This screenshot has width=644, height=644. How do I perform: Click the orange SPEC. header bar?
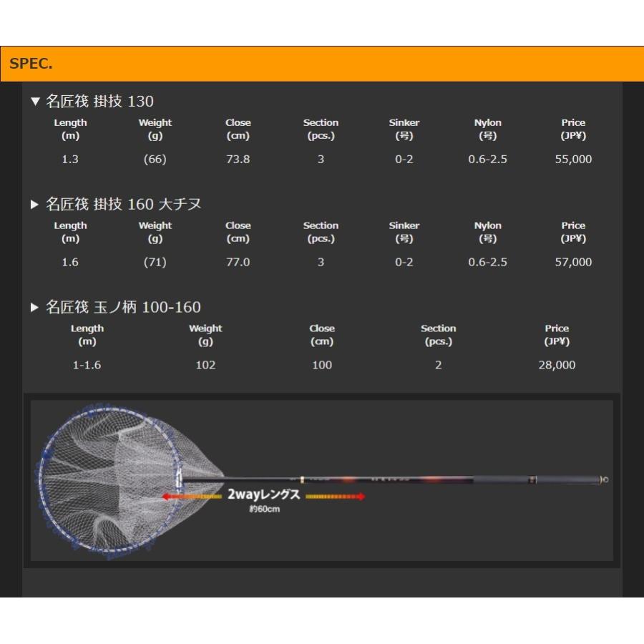(x=322, y=64)
